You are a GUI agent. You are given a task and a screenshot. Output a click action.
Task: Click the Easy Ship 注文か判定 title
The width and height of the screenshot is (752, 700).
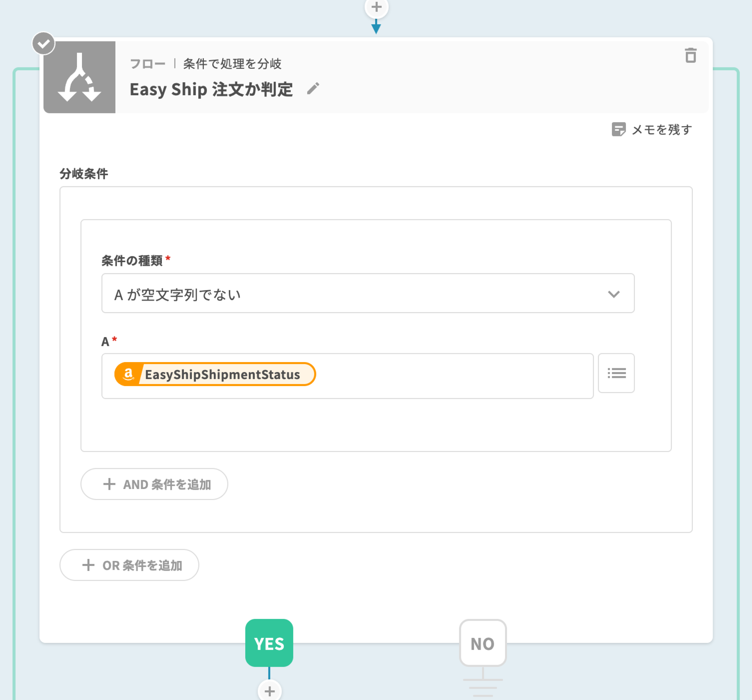click(x=211, y=90)
